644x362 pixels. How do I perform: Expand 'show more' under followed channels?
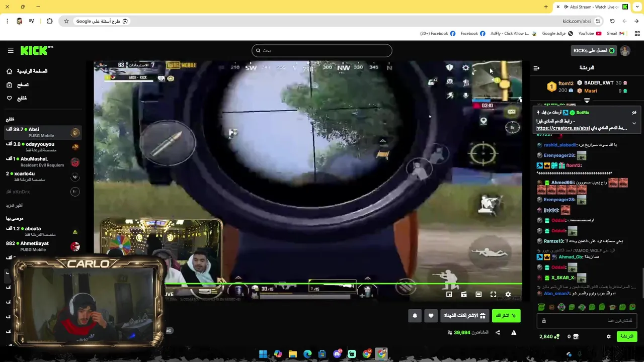14,206
